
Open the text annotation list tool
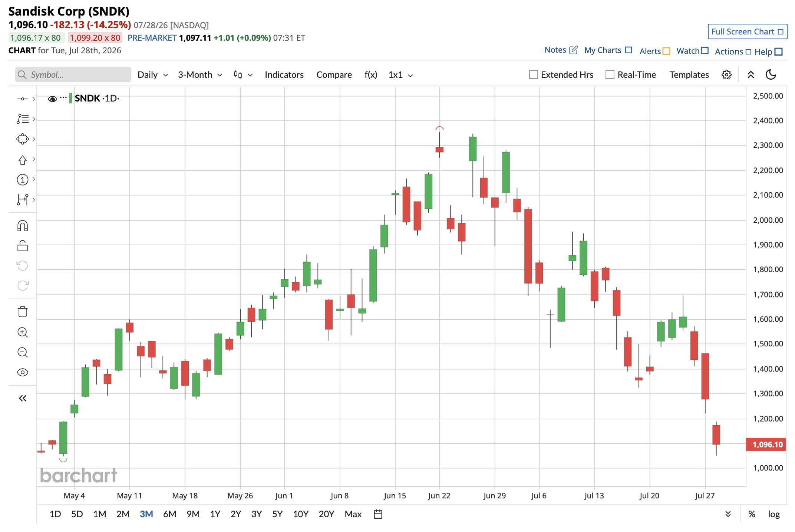point(22,119)
